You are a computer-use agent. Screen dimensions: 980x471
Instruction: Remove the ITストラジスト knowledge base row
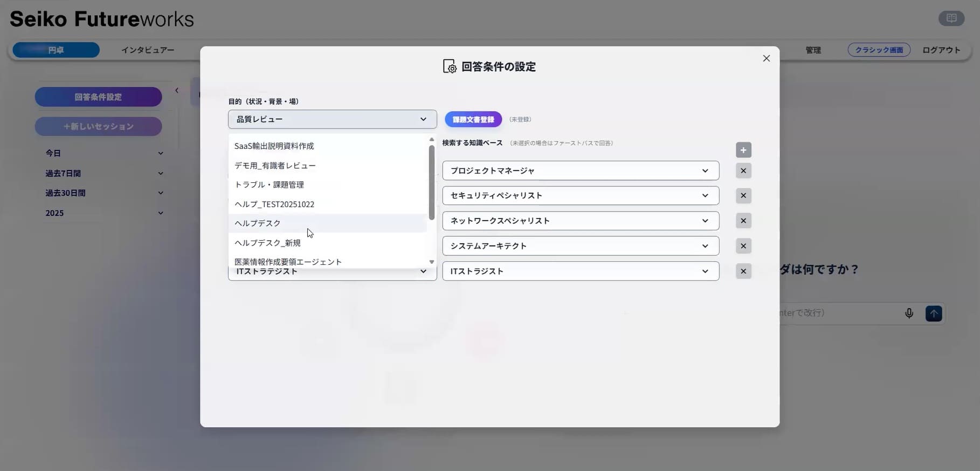click(x=743, y=271)
